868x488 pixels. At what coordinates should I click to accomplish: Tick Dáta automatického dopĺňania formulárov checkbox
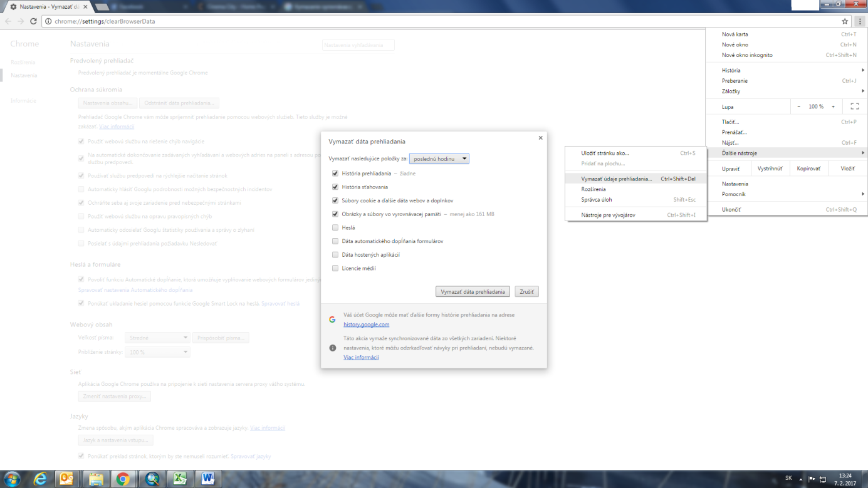point(335,241)
